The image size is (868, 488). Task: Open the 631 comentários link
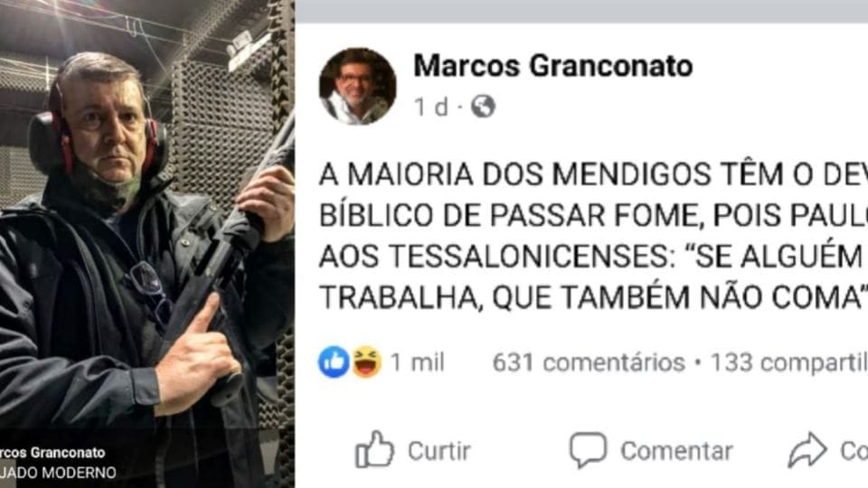pyautogui.click(x=589, y=363)
